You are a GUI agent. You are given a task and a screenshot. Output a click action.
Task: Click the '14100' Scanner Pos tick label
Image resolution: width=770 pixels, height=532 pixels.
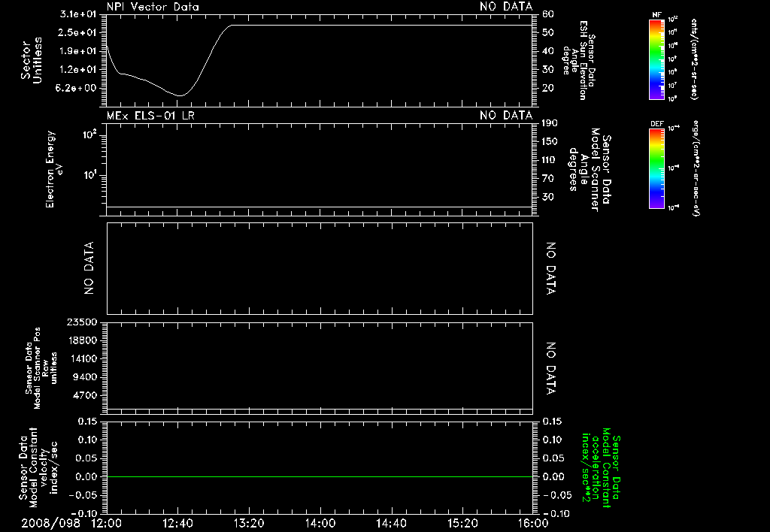pyautogui.click(x=82, y=358)
